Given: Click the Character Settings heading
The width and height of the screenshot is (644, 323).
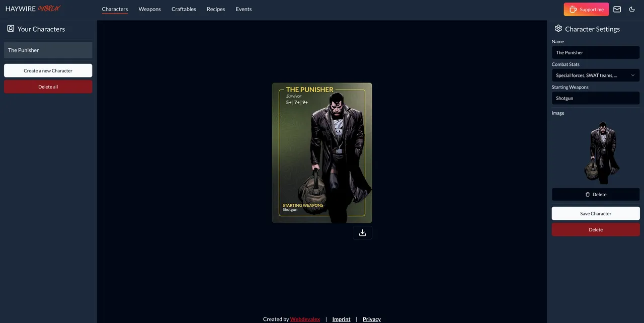Looking at the screenshot, I should (x=592, y=29).
